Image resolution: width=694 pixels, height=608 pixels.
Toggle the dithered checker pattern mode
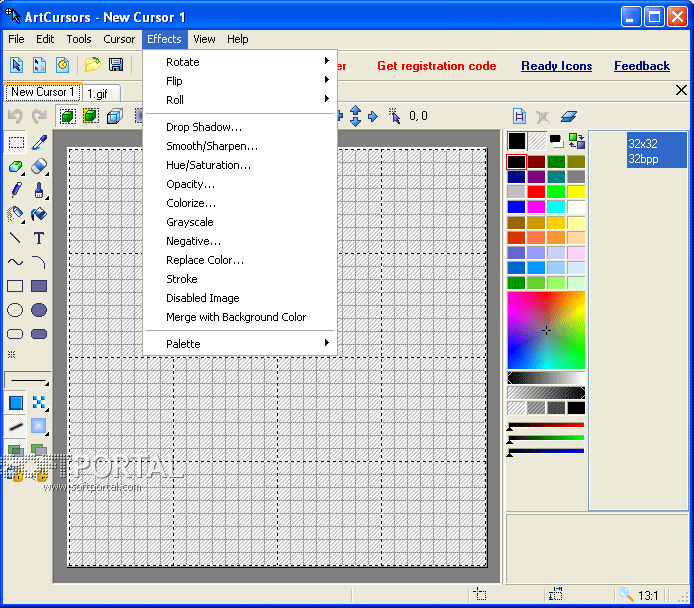39,403
